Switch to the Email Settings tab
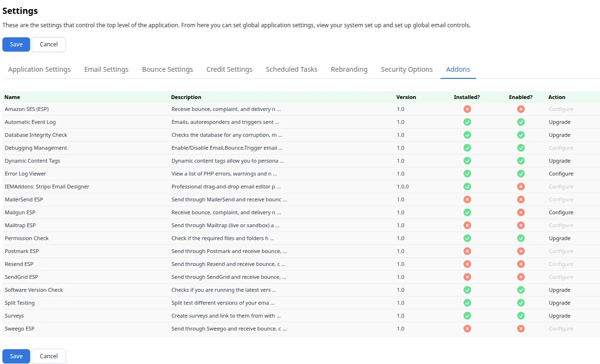Image resolution: width=600 pixels, height=364 pixels. pyautogui.click(x=106, y=69)
